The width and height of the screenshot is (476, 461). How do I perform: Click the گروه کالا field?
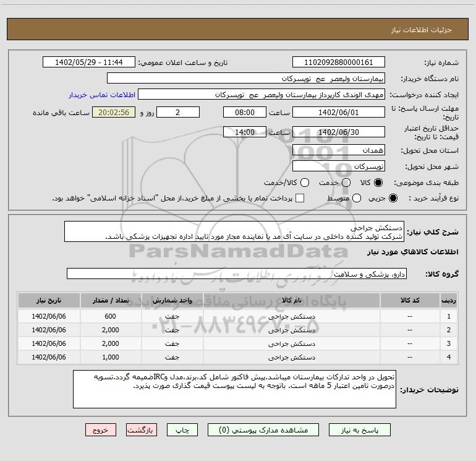[236, 274]
